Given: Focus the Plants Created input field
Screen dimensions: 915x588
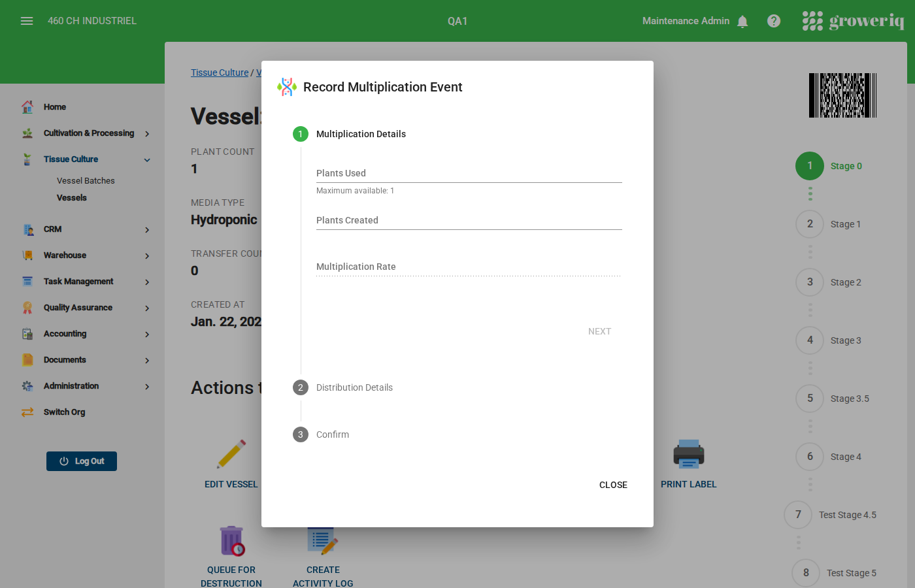Looking at the screenshot, I should point(469,220).
